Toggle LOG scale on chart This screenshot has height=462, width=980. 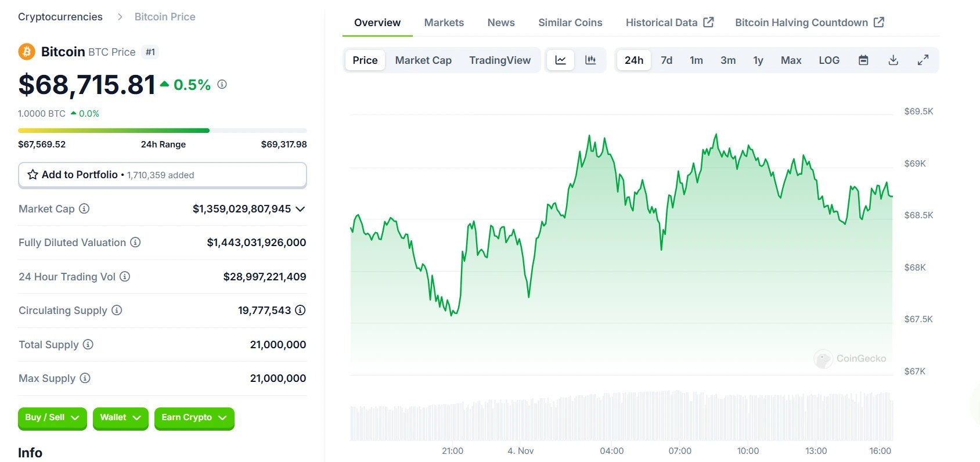(829, 60)
